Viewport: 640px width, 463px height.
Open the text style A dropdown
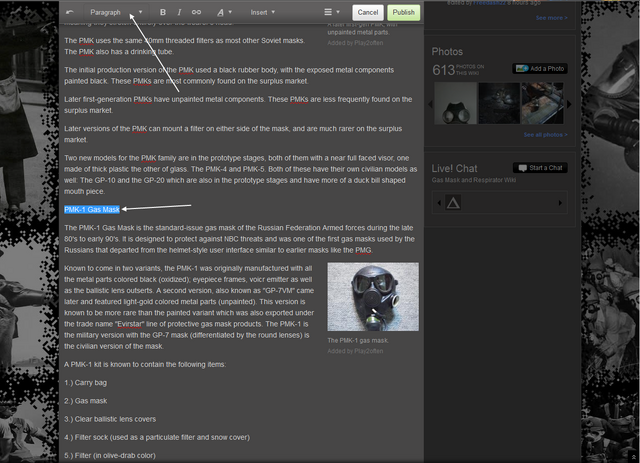[224, 12]
